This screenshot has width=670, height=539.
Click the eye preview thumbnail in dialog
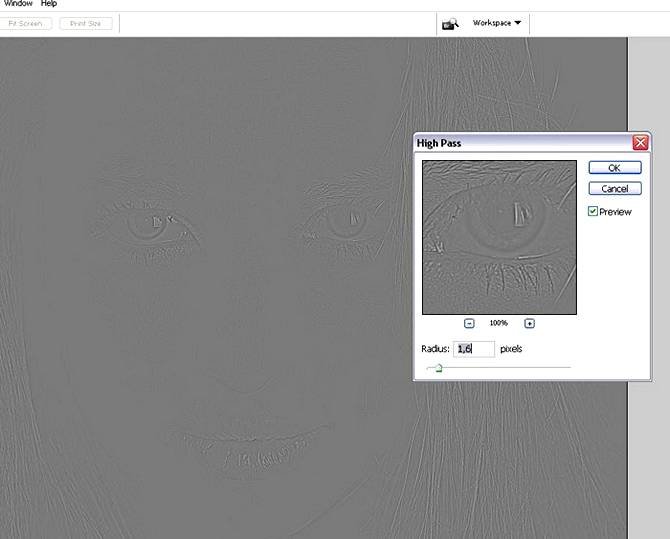(499, 236)
